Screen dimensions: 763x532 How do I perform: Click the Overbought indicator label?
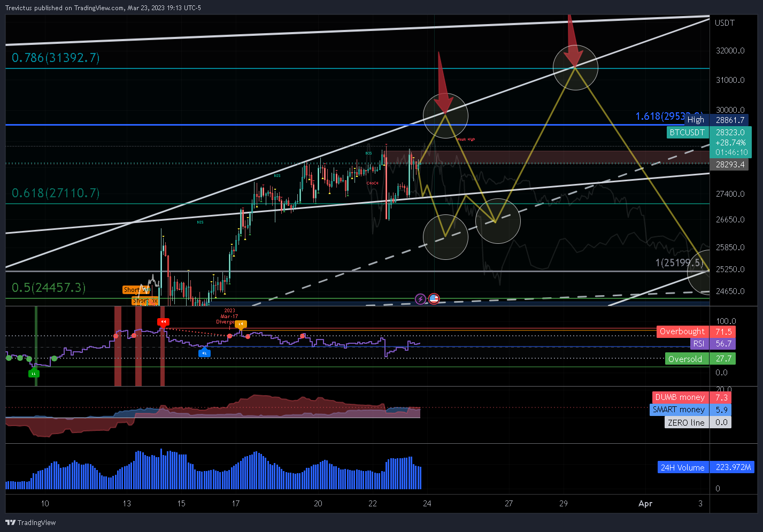(682, 331)
